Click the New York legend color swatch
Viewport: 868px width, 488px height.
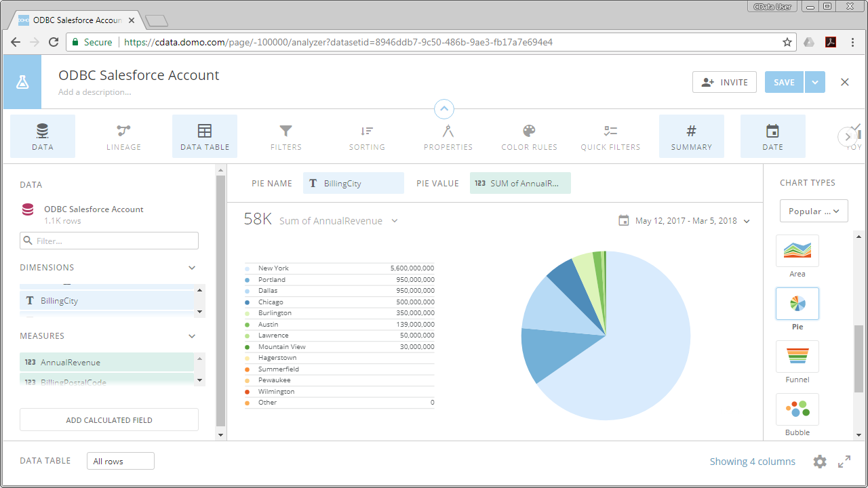tap(246, 268)
